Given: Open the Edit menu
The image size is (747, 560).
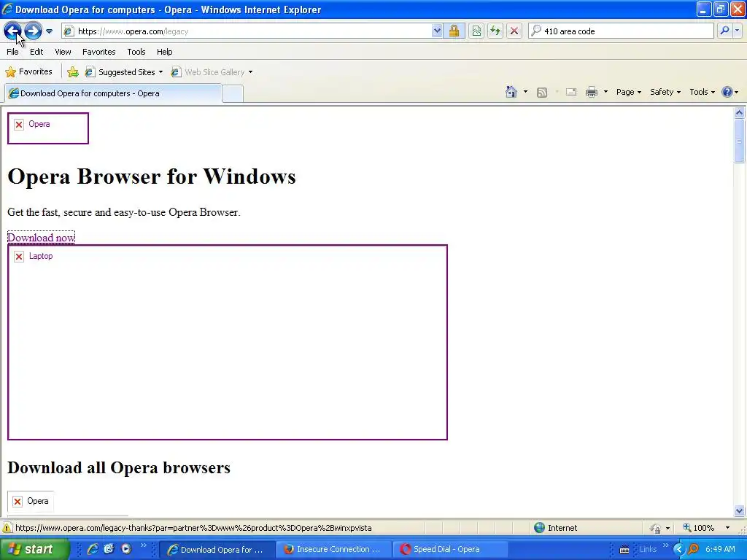Looking at the screenshot, I should 36,52.
